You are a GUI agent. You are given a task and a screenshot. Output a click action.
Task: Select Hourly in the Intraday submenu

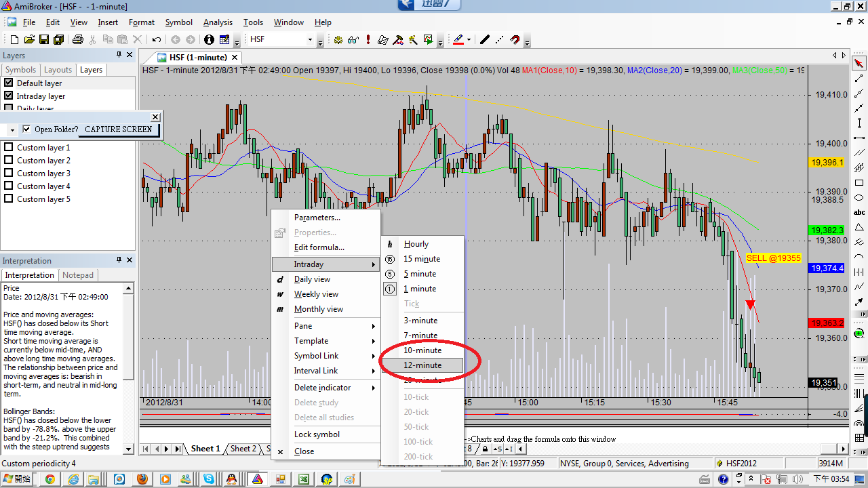[422, 243]
